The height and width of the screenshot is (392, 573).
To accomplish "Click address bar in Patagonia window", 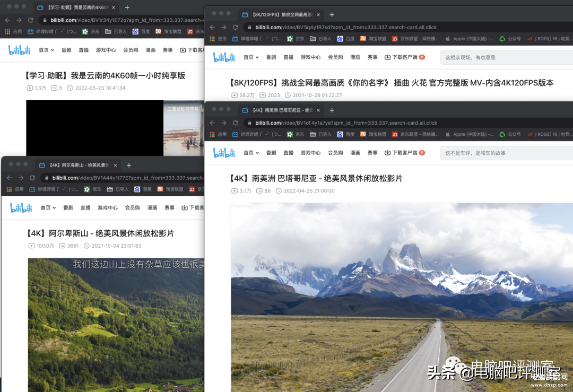I will (x=407, y=123).
